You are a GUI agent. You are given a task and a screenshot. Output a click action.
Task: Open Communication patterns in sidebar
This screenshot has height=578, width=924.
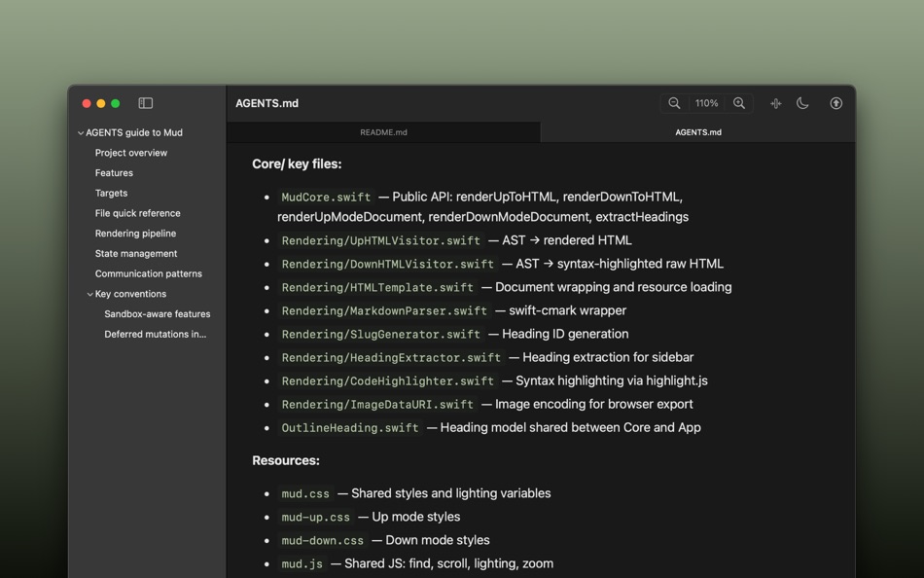(149, 273)
